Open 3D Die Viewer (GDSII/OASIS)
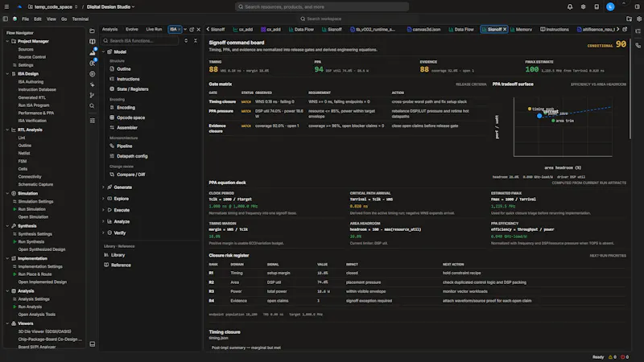Image resolution: width=644 pixels, height=362 pixels. click(x=44, y=331)
